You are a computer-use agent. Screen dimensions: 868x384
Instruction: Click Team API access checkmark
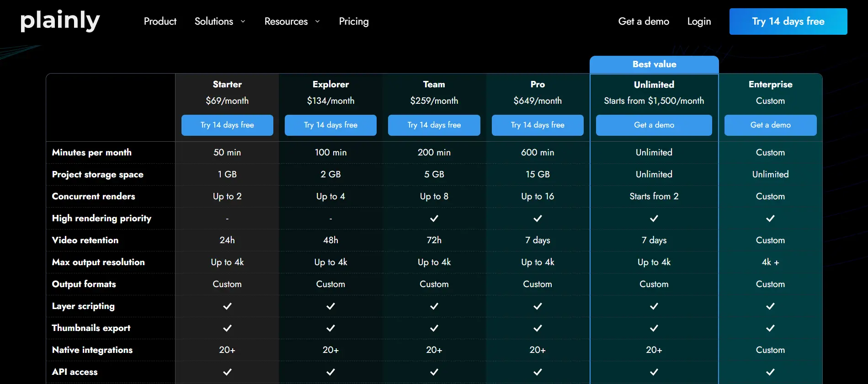tap(434, 372)
